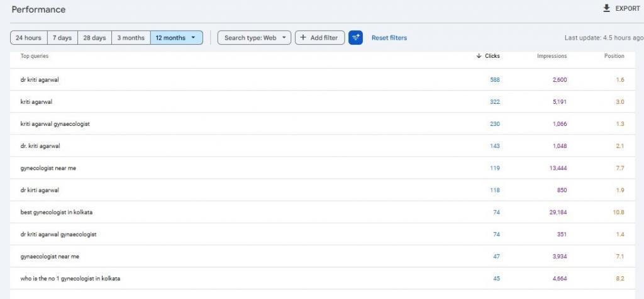Click the 7.1 position value
Screen dimensions: 644x299
click(620, 257)
